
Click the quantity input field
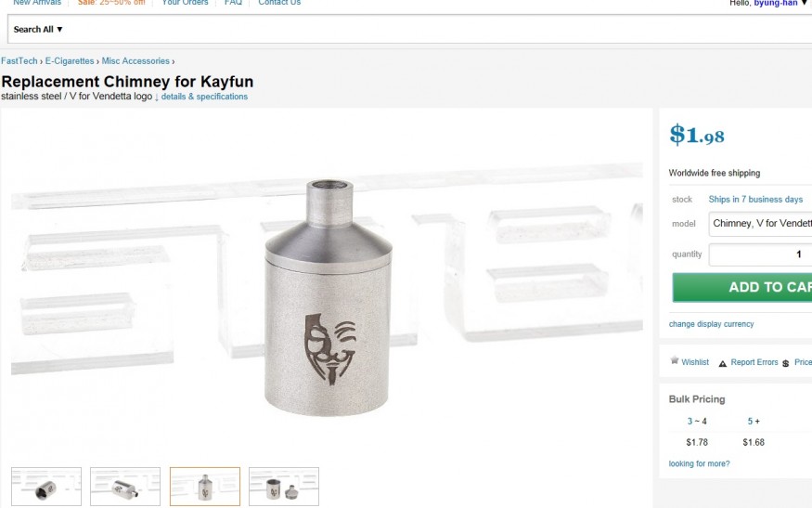coord(760,254)
